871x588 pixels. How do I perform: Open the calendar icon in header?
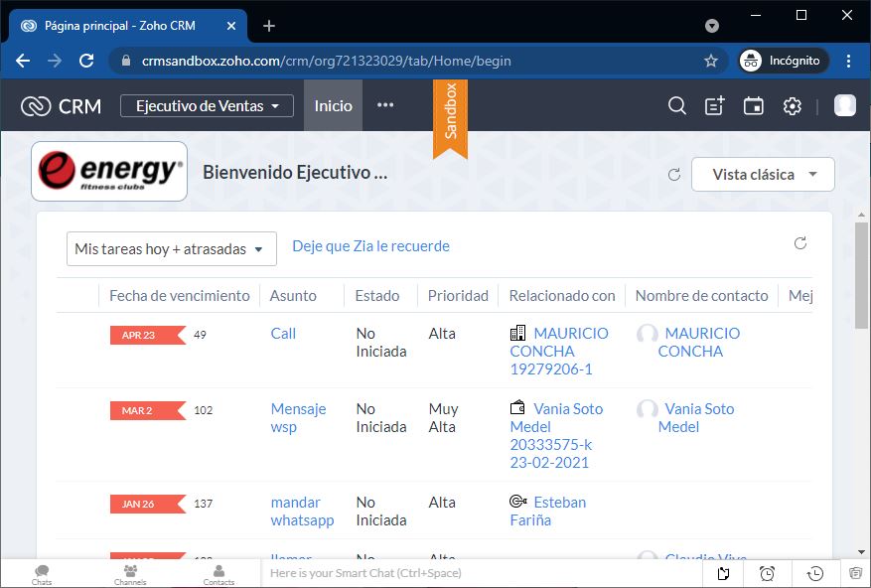tap(754, 106)
